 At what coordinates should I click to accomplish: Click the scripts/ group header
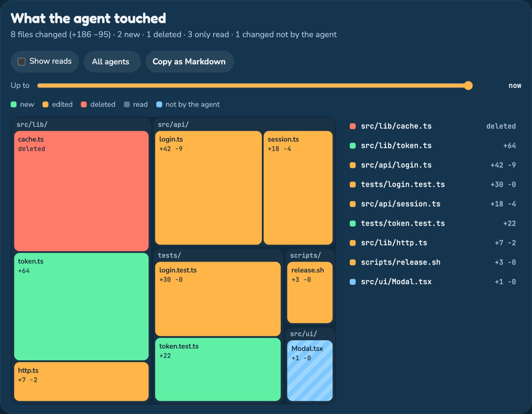(x=305, y=255)
